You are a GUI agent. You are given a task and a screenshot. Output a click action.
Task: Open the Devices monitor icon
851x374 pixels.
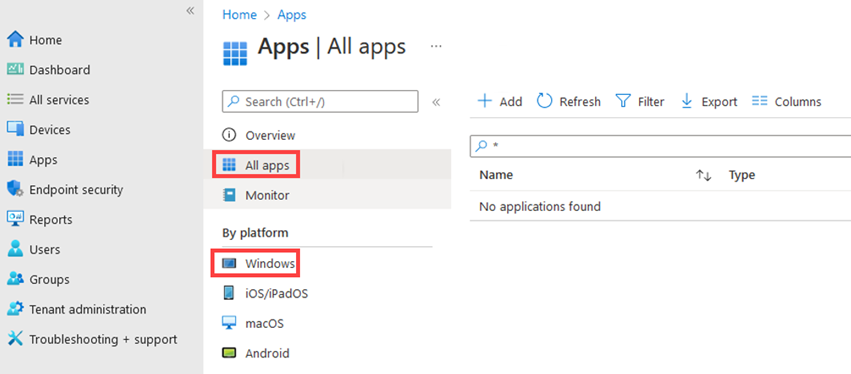coord(15,130)
